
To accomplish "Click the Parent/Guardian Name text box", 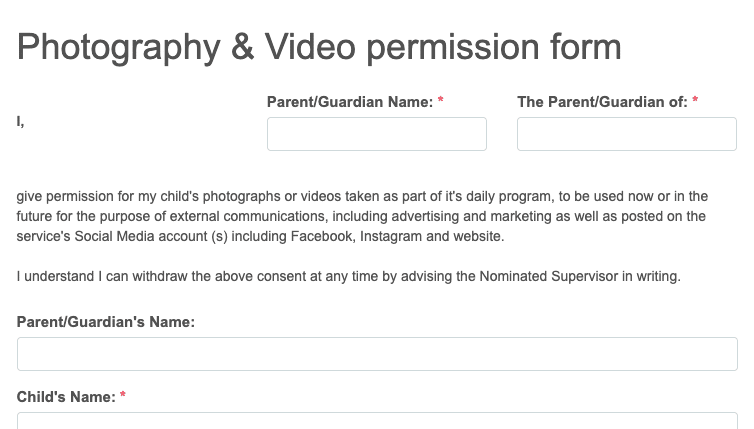I will click(377, 134).
